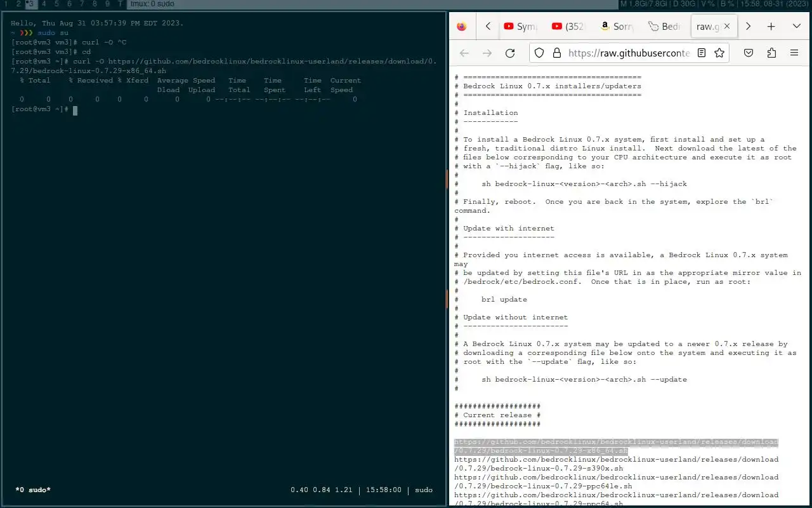Show site security info via padlock icon
Viewport: 812px width, 508px height.
(556, 53)
